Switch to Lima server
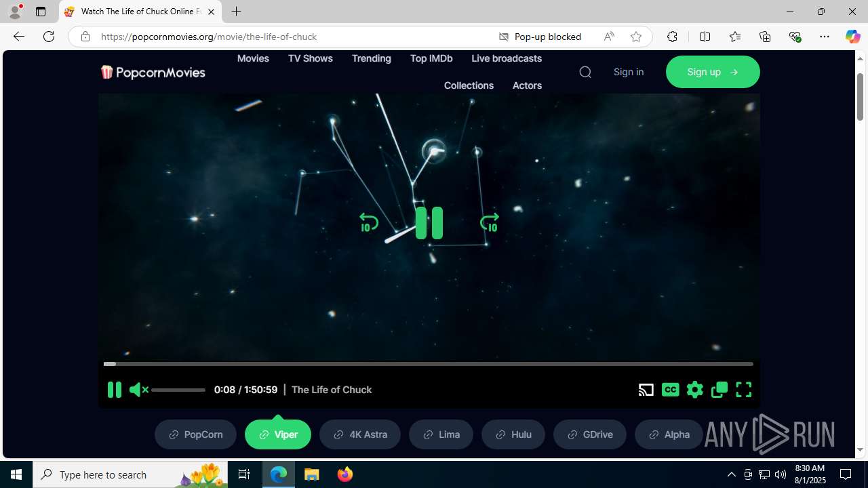Viewport: 868px width, 488px height. click(441, 434)
